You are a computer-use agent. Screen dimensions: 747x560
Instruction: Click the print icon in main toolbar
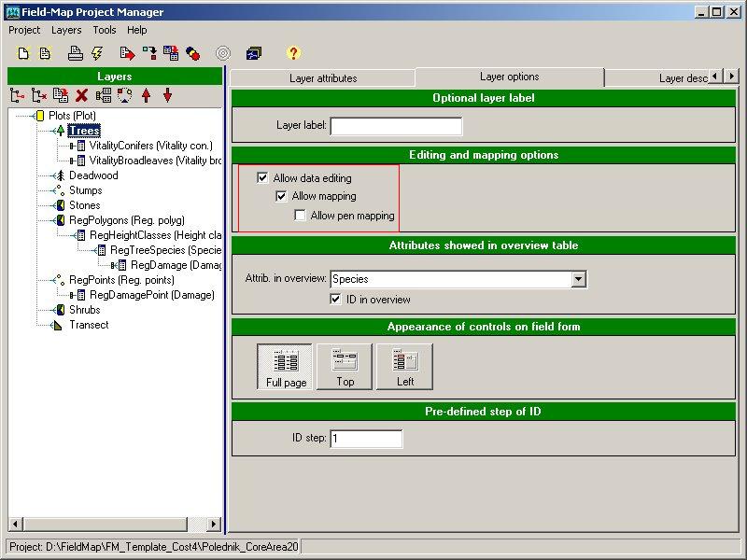[x=76, y=53]
